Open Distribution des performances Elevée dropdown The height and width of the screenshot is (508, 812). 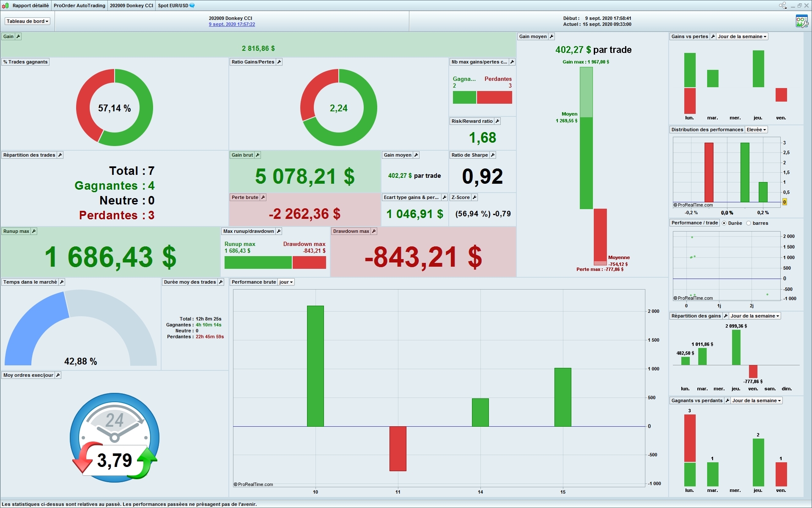coord(756,130)
